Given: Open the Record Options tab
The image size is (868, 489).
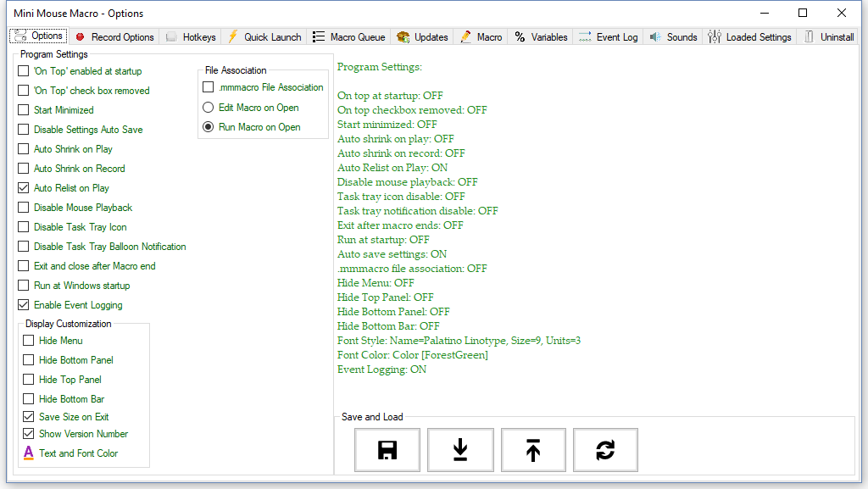Looking at the screenshot, I should [114, 37].
